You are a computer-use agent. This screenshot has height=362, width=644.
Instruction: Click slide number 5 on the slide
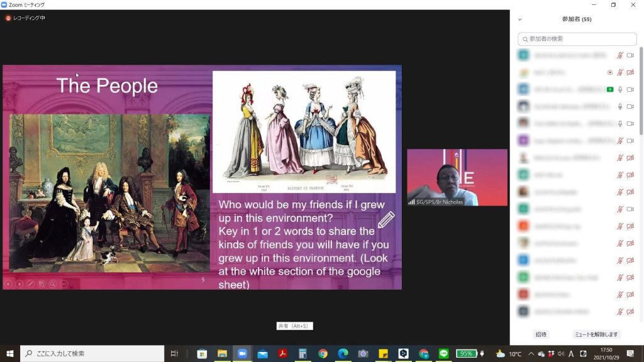coord(203,280)
